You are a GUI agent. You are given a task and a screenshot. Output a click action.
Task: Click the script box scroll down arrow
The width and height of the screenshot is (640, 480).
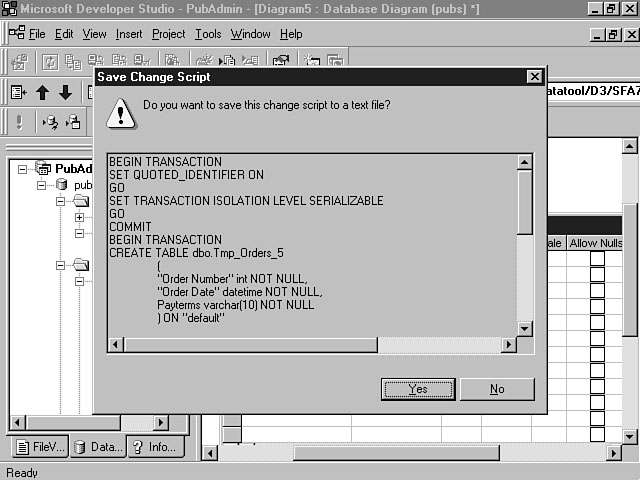(525, 328)
